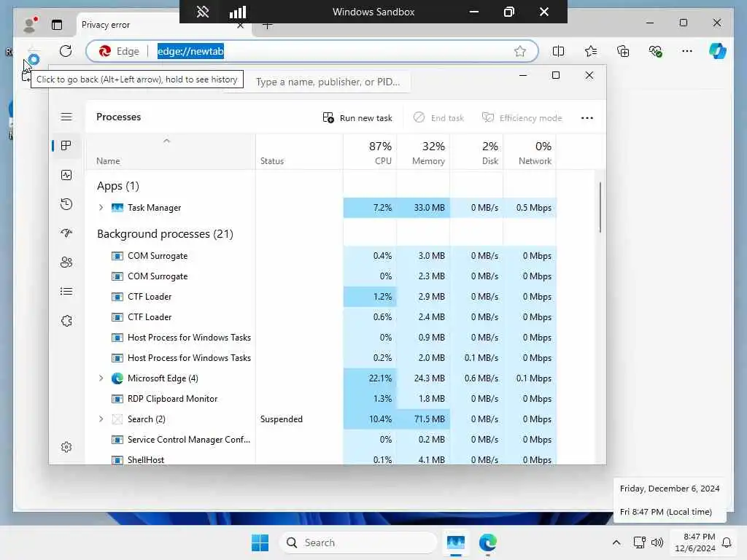The height and width of the screenshot is (560, 747).
Task: Click Efficiency mode button
Action: [522, 117]
